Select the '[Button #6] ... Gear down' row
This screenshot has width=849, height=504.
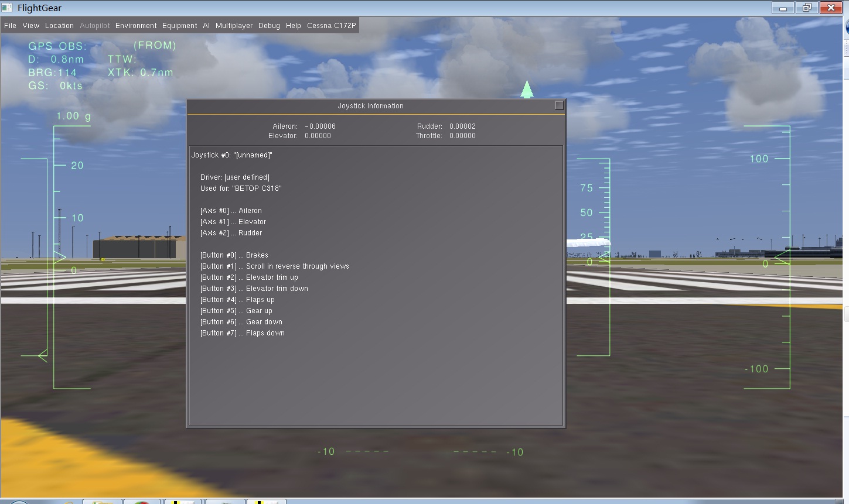point(241,322)
